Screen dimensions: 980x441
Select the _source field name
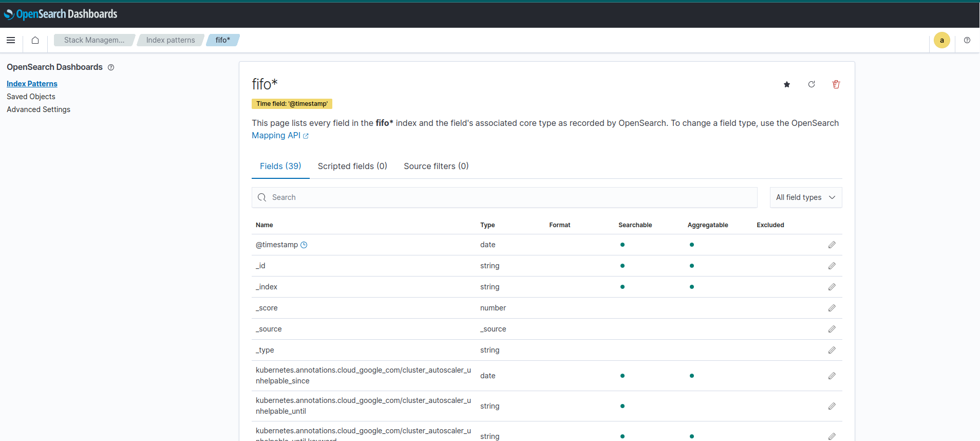click(x=269, y=329)
